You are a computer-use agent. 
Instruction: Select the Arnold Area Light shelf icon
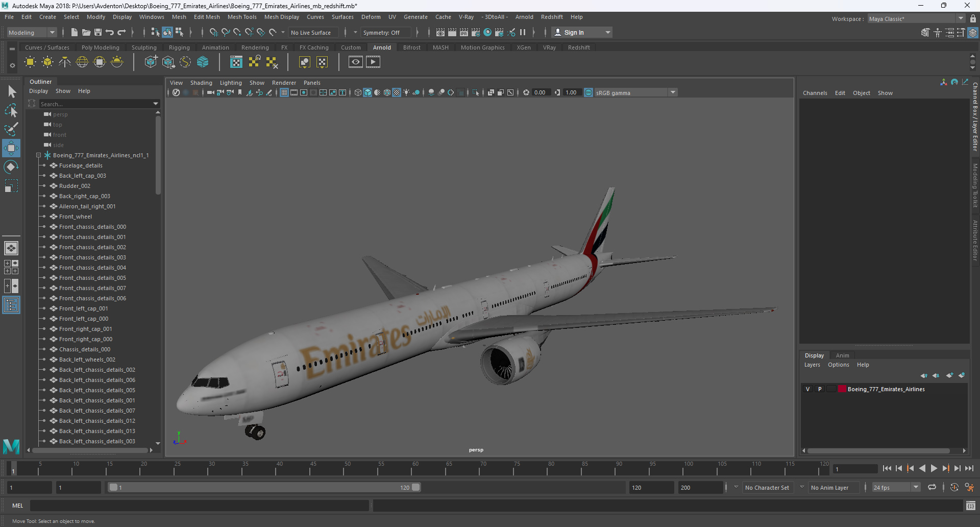30,62
